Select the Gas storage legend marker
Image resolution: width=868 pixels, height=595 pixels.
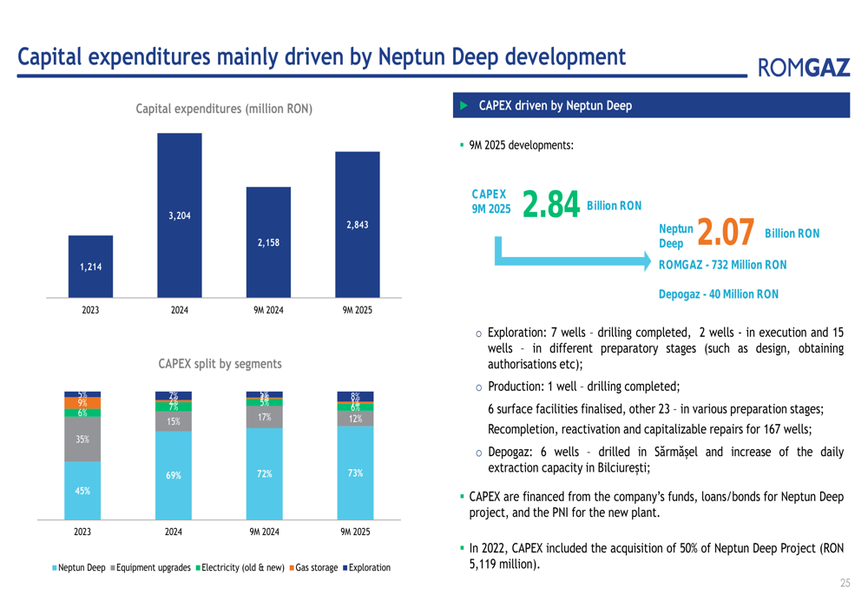[293, 568]
